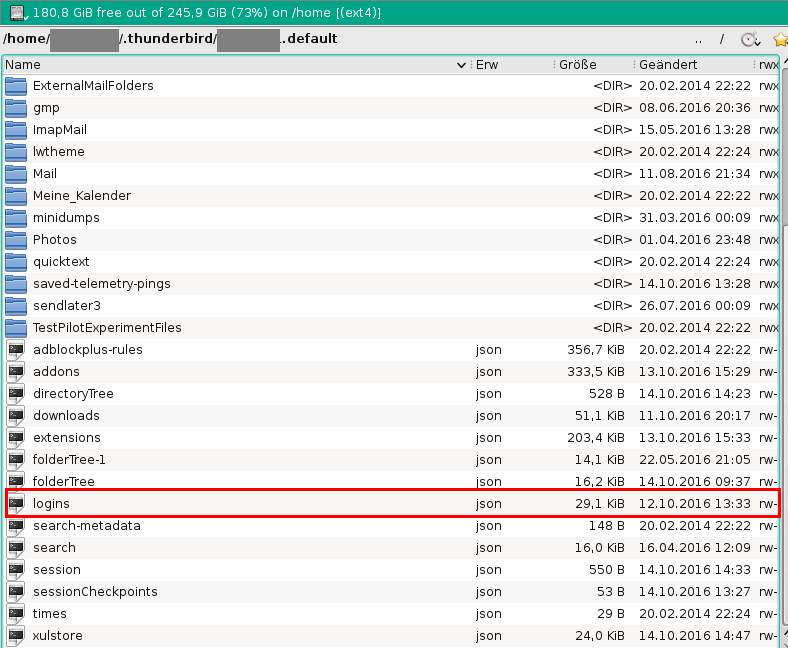Go up with the '..' button
The image size is (788, 648).
pyautogui.click(x=699, y=40)
